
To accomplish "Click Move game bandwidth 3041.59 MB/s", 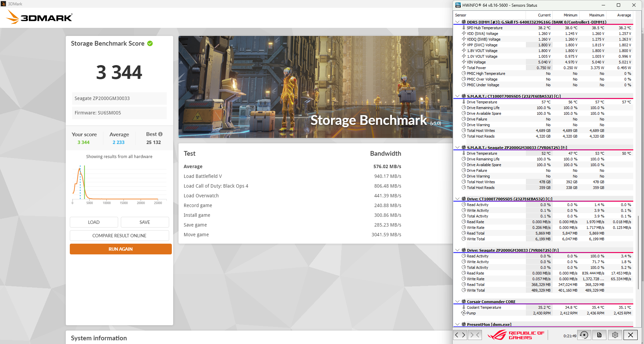I will pyautogui.click(x=386, y=235).
